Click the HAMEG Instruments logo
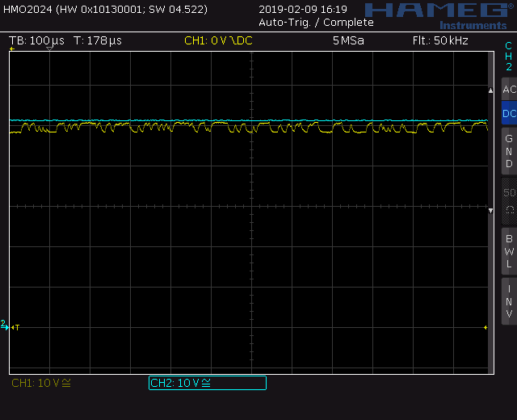 (x=439, y=16)
